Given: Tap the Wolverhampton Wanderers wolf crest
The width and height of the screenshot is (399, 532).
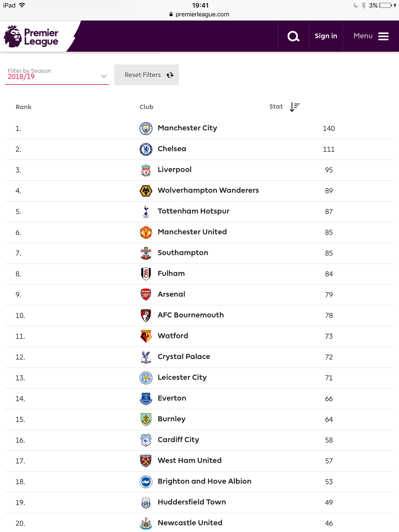Looking at the screenshot, I should tap(146, 191).
